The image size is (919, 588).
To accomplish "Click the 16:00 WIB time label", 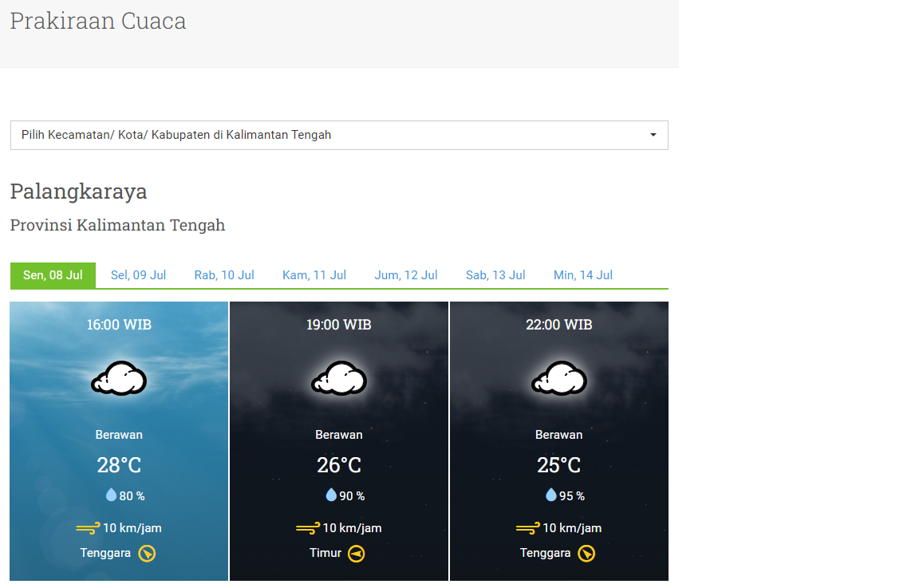I will 119,325.
